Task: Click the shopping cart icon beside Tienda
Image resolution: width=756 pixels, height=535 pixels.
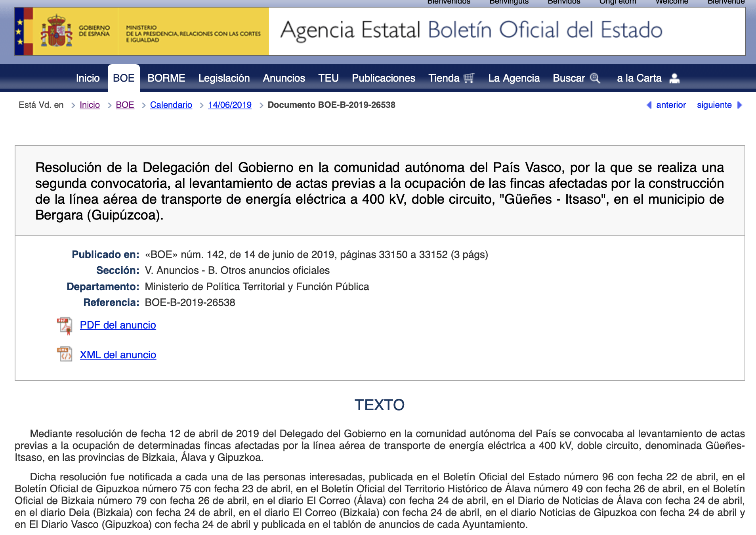Action: 469,78
